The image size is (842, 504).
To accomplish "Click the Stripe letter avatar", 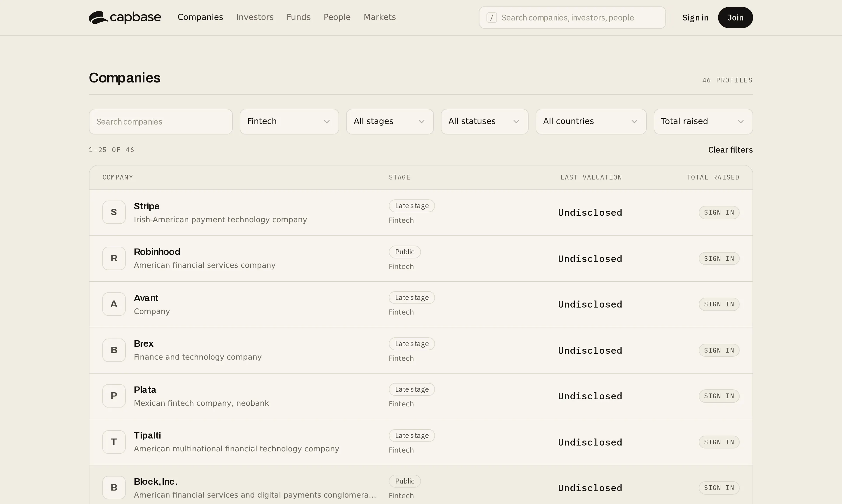I will (114, 212).
